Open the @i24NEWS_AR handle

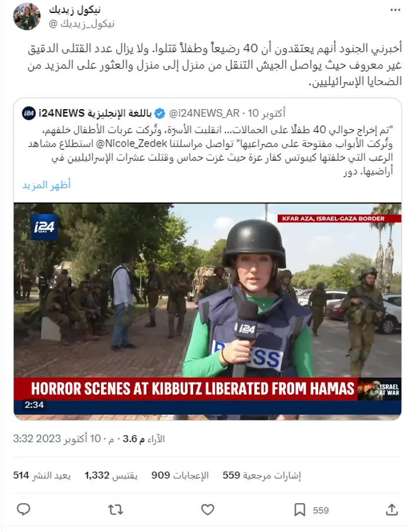coord(204,113)
